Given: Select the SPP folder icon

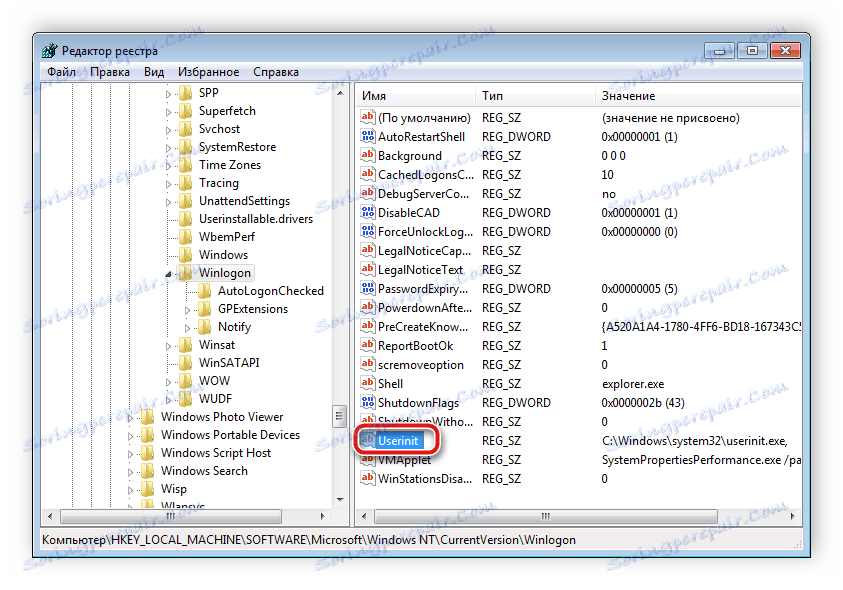Looking at the screenshot, I should (186, 93).
